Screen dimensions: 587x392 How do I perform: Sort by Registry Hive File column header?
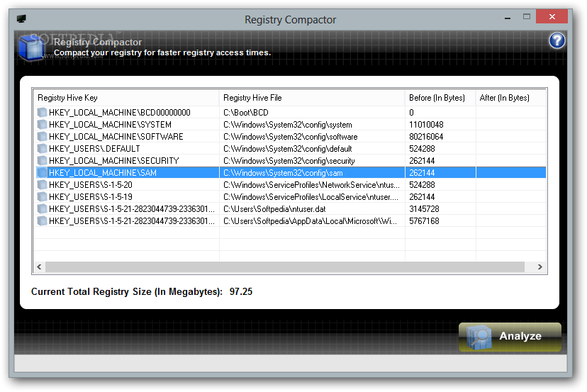(312, 98)
